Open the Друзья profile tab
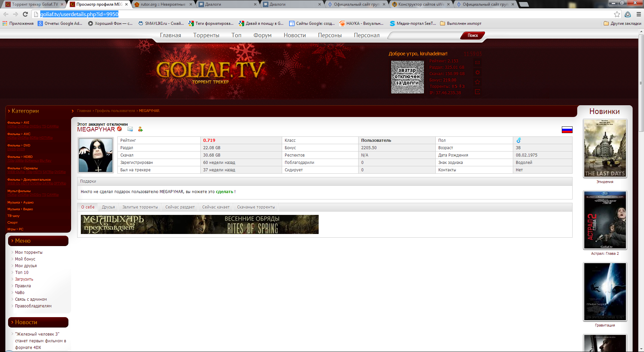 click(108, 207)
